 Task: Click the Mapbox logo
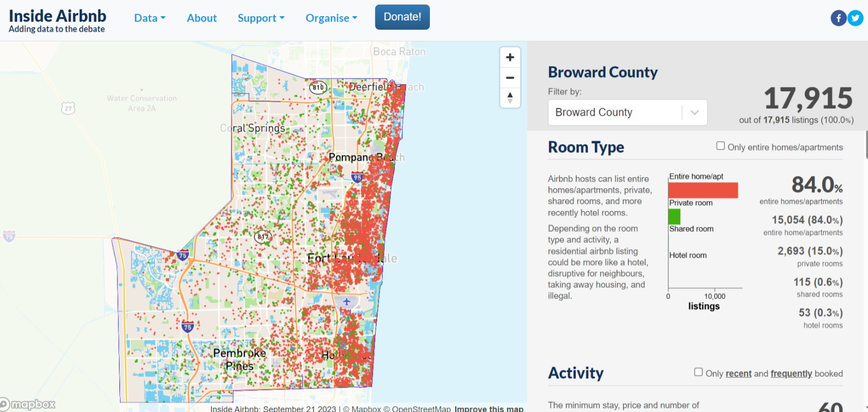point(28,404)
